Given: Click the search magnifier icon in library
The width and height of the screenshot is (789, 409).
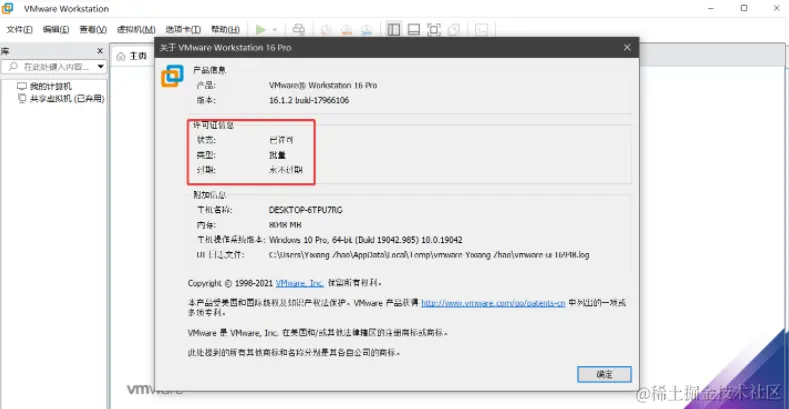Looking at the screenshot, I should [x=13, y=66].
